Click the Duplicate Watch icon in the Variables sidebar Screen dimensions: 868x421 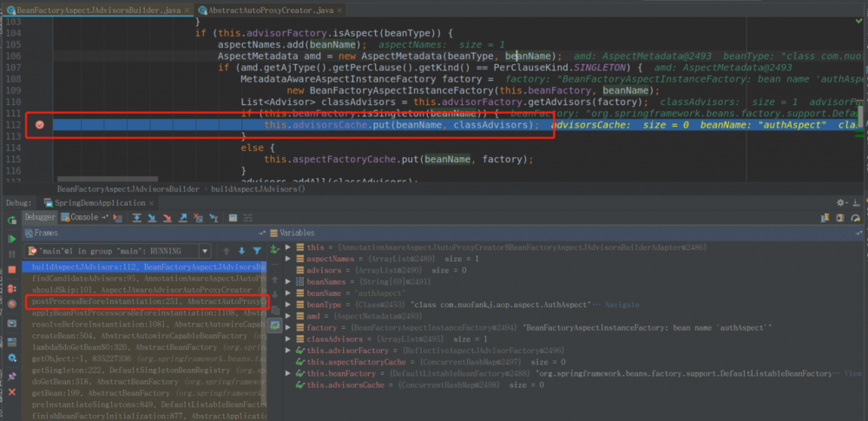274,311
